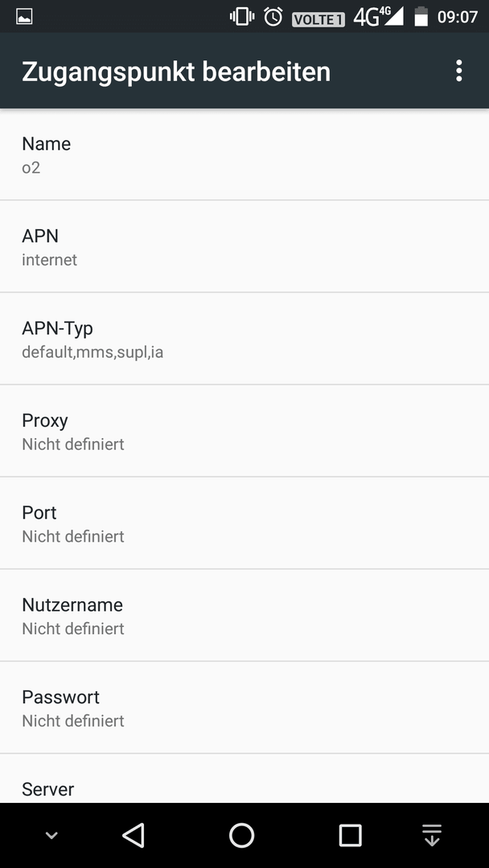Pull down notifications with arrow-lines icon

coord(432,835)
